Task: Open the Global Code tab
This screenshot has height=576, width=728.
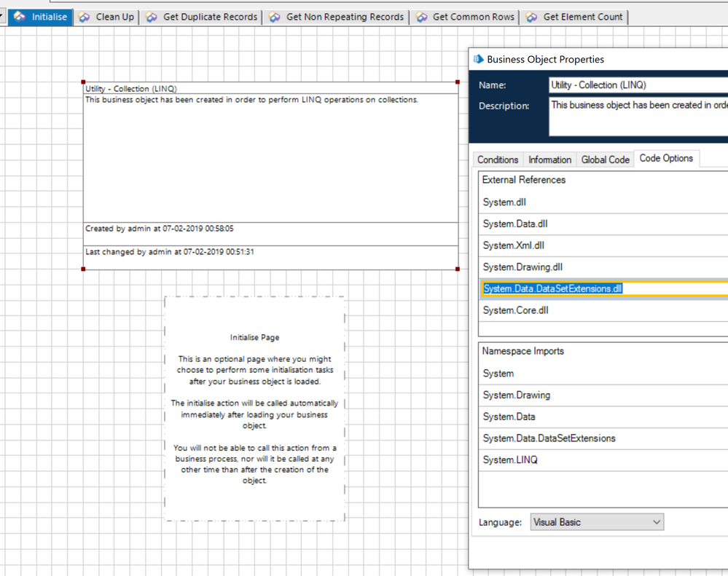Action: point(605,159)
